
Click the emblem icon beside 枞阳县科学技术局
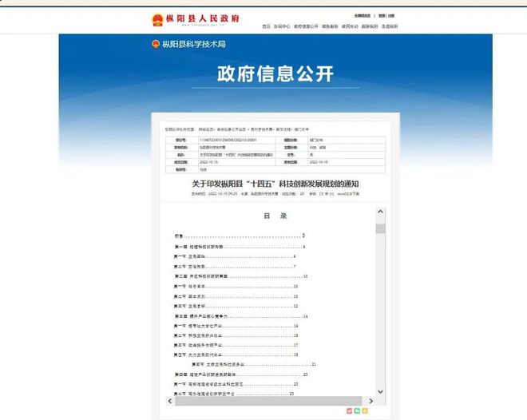click(x=156, y=44)
